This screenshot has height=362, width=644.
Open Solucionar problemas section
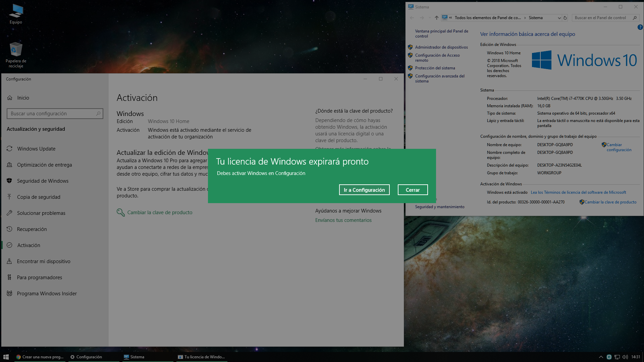point(41,213)
